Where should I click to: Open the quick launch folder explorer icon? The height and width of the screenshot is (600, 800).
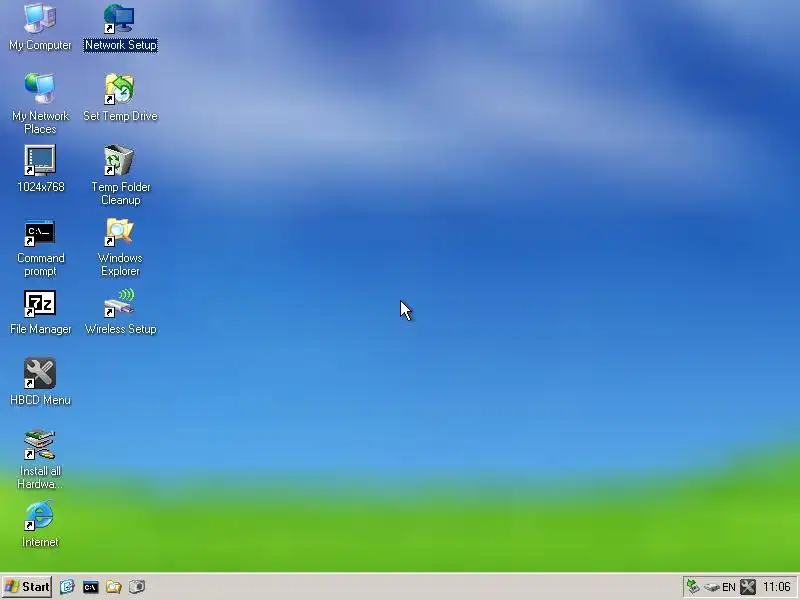pos(113,587)
